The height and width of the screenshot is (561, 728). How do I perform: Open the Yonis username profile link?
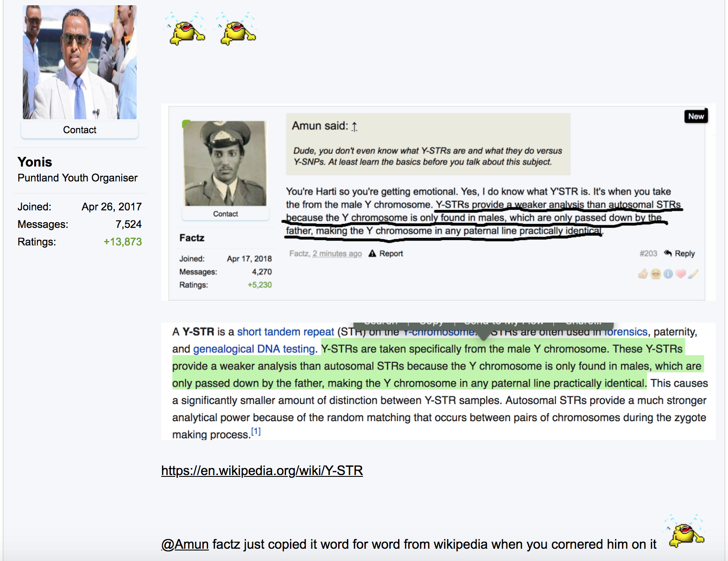coord(35,162)
